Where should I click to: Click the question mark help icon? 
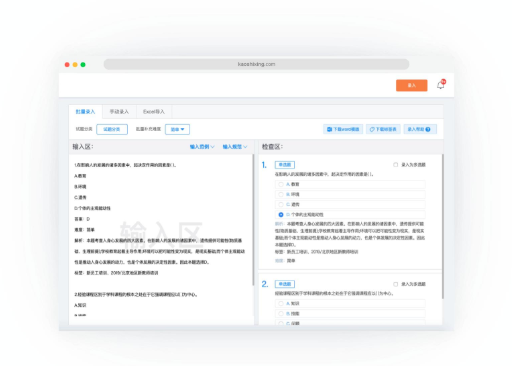coord(428,129)
